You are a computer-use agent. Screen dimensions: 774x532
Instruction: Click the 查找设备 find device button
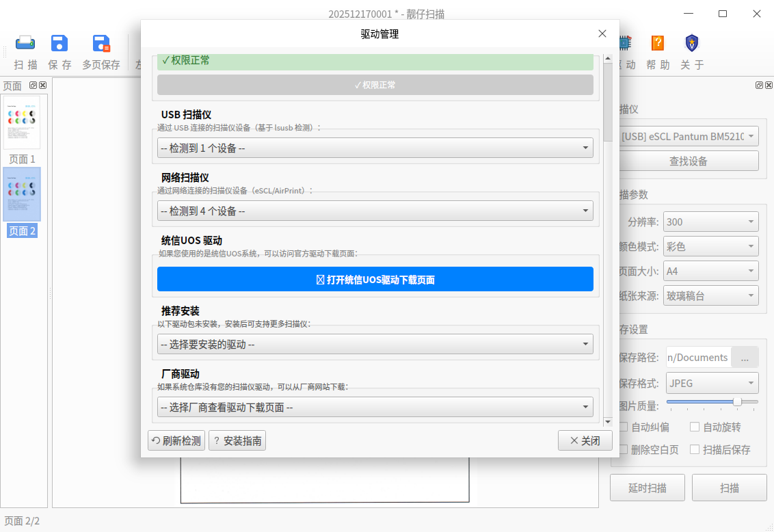689,161
